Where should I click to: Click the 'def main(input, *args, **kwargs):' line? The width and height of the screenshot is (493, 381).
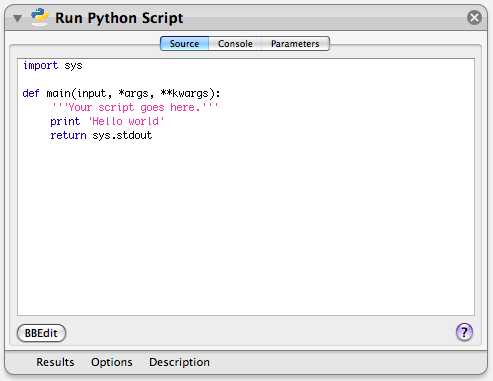pyautogui.click(x=121, y=93)
